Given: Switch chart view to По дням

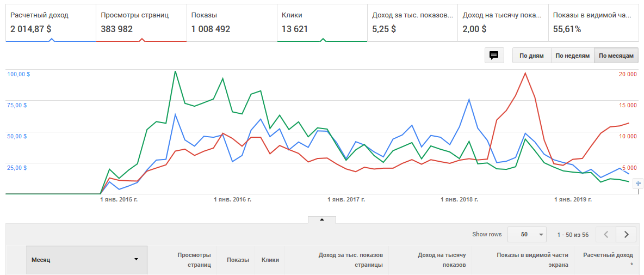Looking at the screenshot, I should [x=531, y=56].
